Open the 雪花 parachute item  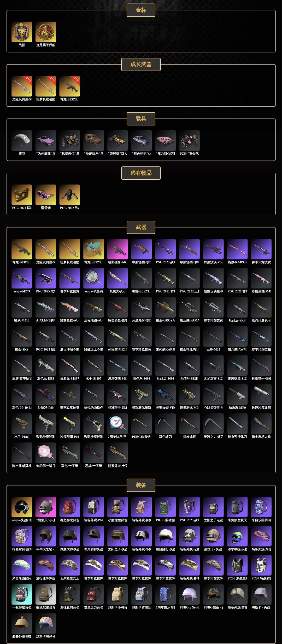(22, 140)
